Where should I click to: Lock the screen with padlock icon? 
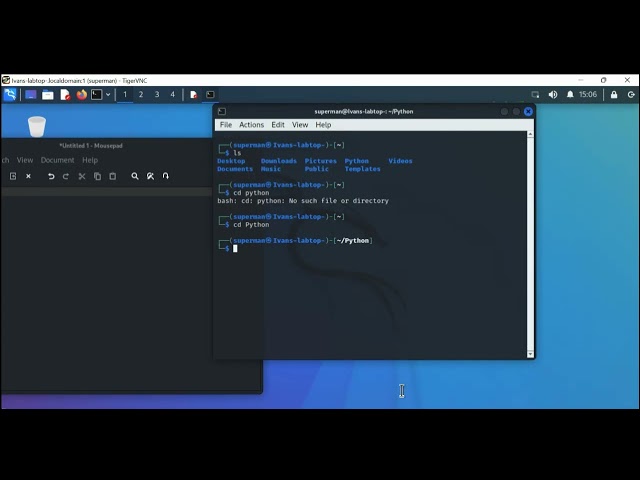pyautogui.click(x=614, y=95)
